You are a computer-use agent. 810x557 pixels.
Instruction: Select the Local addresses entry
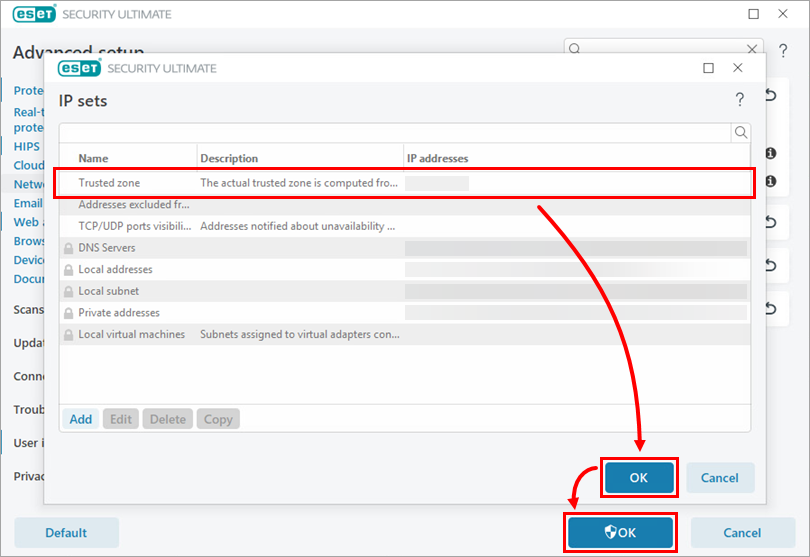coord(116,270)
